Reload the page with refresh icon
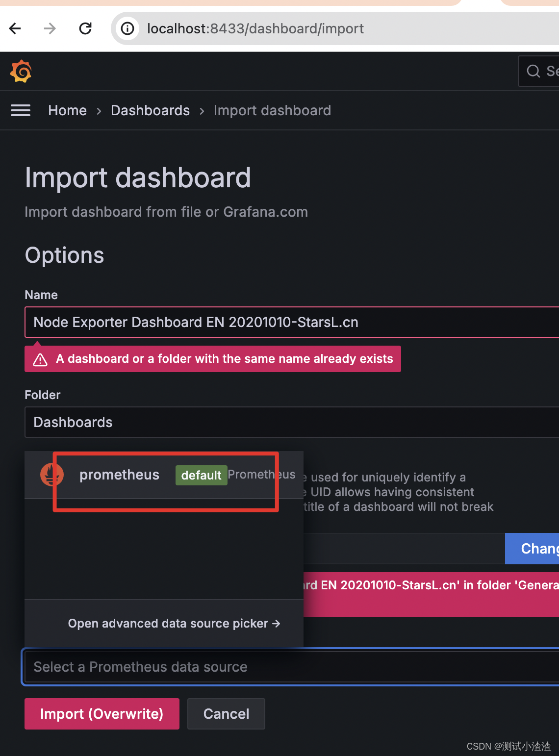The image size is (559, 756). (85, 28)
